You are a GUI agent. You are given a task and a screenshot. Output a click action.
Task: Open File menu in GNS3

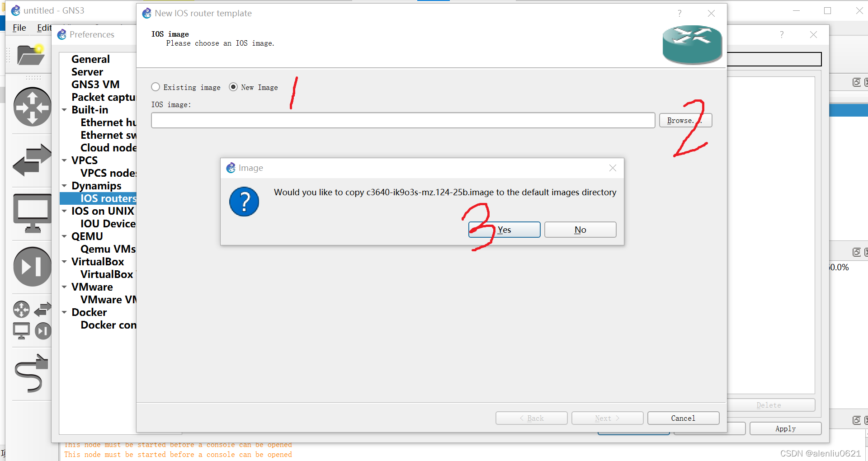click(x=19, y=28)
